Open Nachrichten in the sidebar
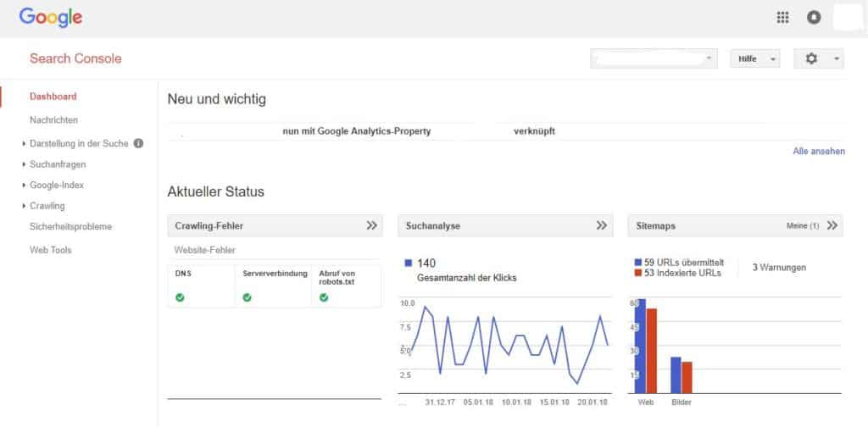868x438 pixels. (53, 120)
